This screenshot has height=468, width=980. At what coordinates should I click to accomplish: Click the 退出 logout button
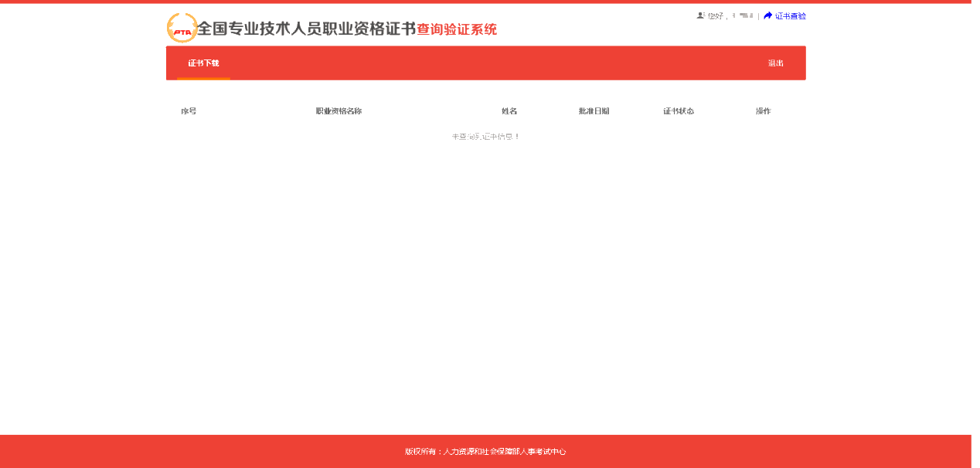pos(775,63)
